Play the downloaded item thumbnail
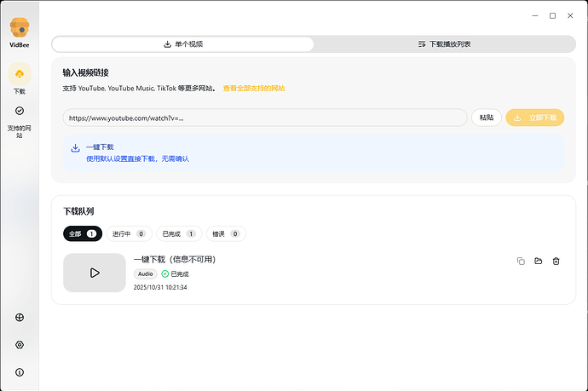Screen dimensions: 588x391 click(95, 273)
